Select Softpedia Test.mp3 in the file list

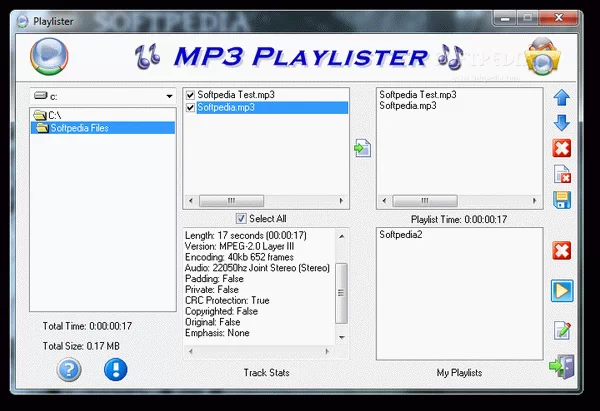point(236,95)
